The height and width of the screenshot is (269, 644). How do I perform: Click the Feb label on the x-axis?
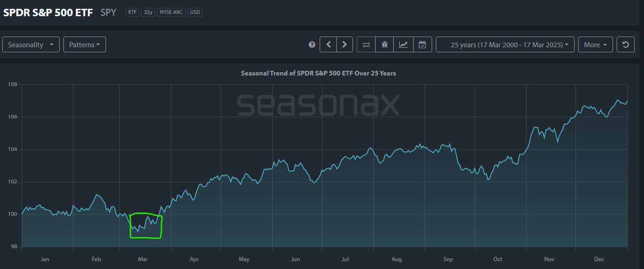point(96,259)
